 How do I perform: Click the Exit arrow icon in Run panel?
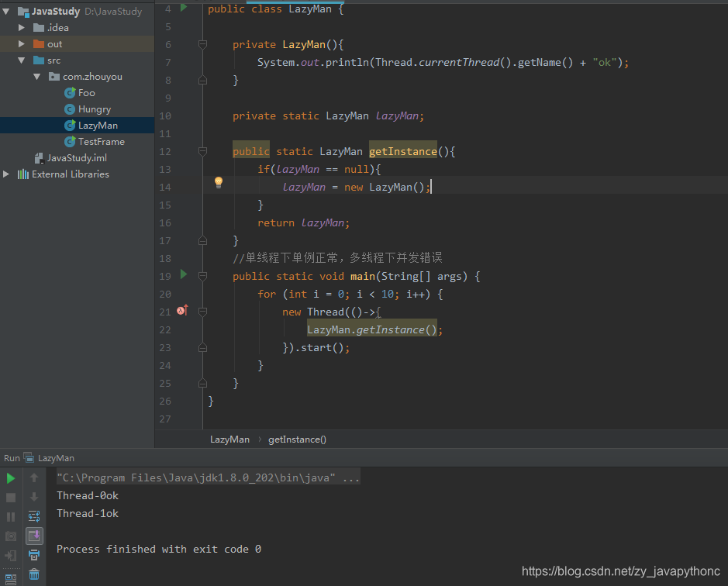11,555
